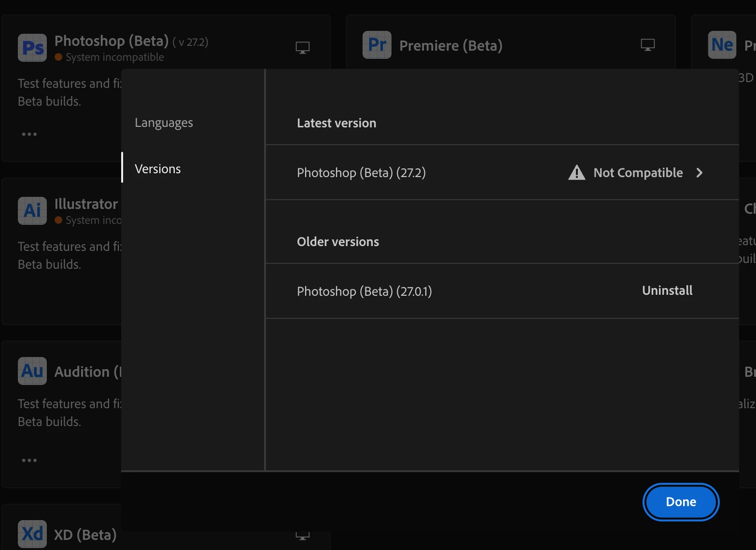The width and height of the screenshot is (756, 550).
Task: Click the warning triangle beside Not Compatible
Action: click(x=577, y=172)
